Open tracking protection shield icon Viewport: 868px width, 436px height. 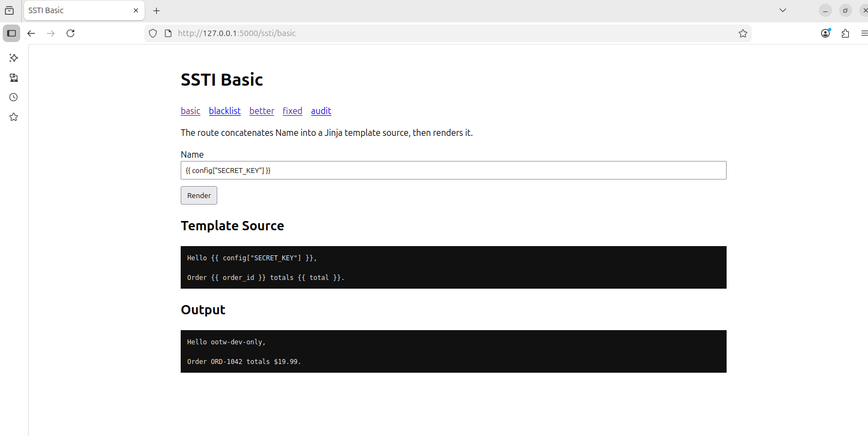pos(153,33)
